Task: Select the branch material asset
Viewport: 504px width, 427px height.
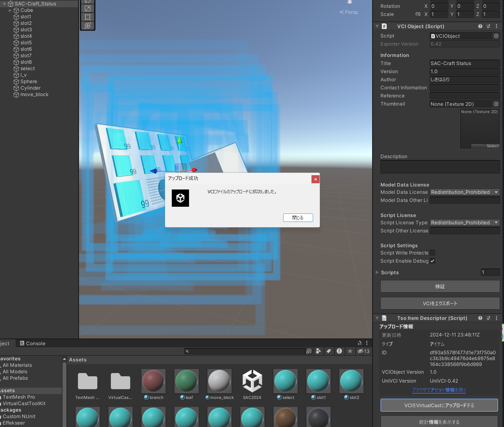Action: [x=153, y=385]
